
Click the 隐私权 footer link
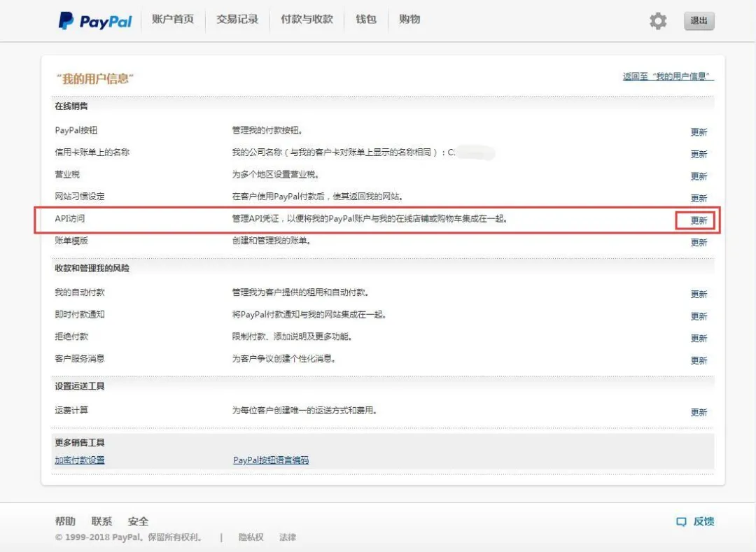coord(250,537)
